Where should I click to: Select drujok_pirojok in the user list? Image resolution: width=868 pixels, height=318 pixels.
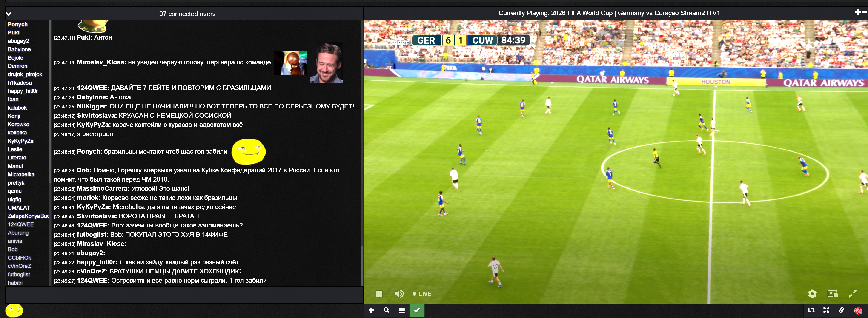25,74
